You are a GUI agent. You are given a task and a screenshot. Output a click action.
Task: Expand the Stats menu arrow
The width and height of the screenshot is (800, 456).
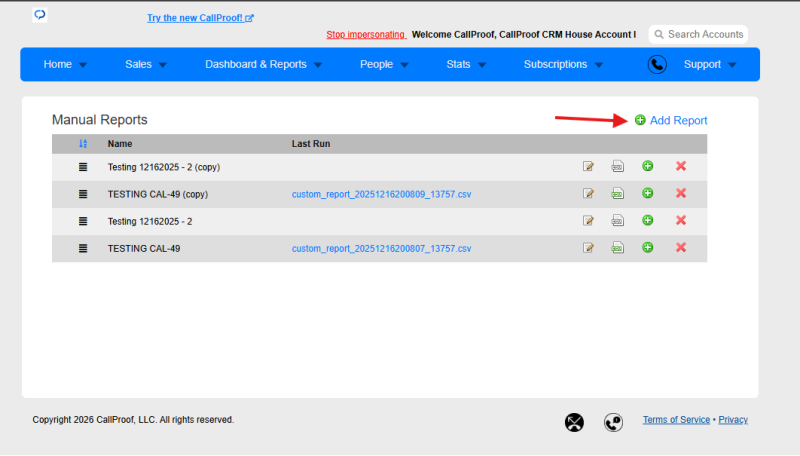(482, 65)
